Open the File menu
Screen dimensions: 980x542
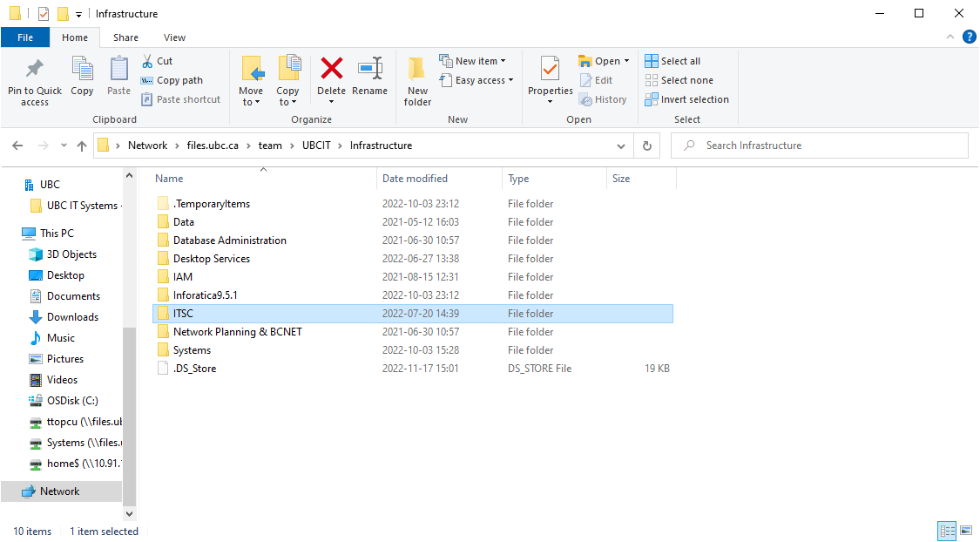tap(25, 37)
